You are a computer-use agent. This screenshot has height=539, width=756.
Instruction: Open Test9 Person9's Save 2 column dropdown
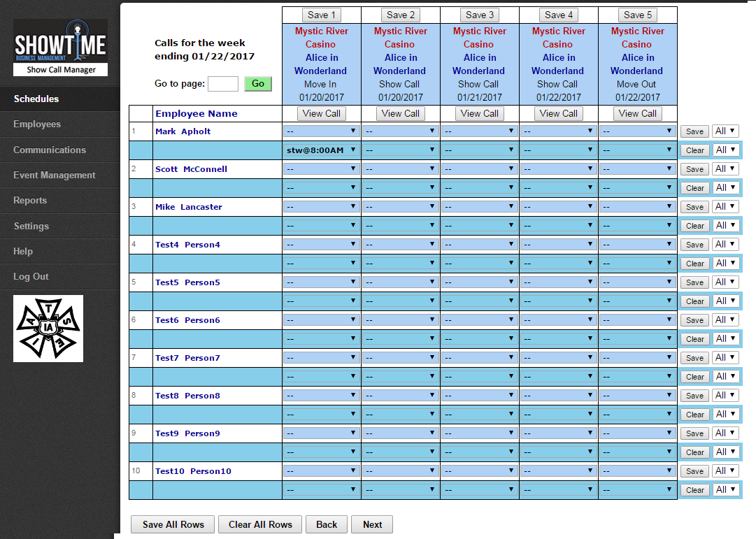pos(401,433)
